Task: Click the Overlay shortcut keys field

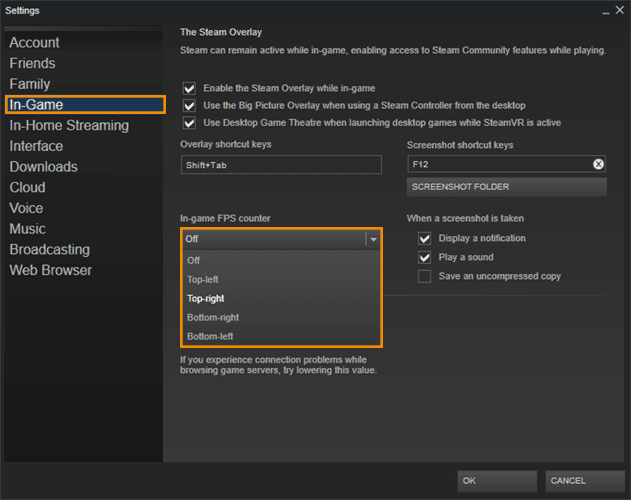Action: point(281,165)
